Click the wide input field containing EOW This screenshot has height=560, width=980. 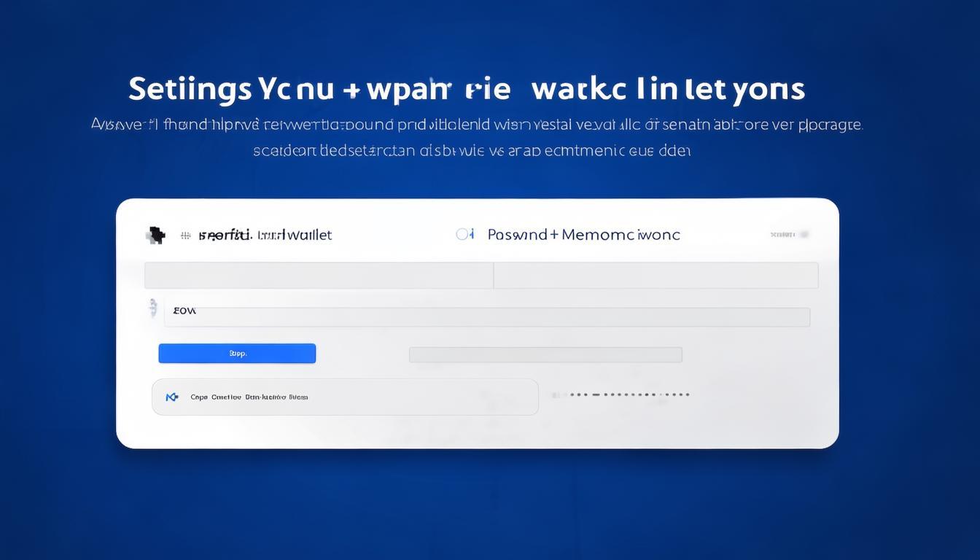(486, 316)
